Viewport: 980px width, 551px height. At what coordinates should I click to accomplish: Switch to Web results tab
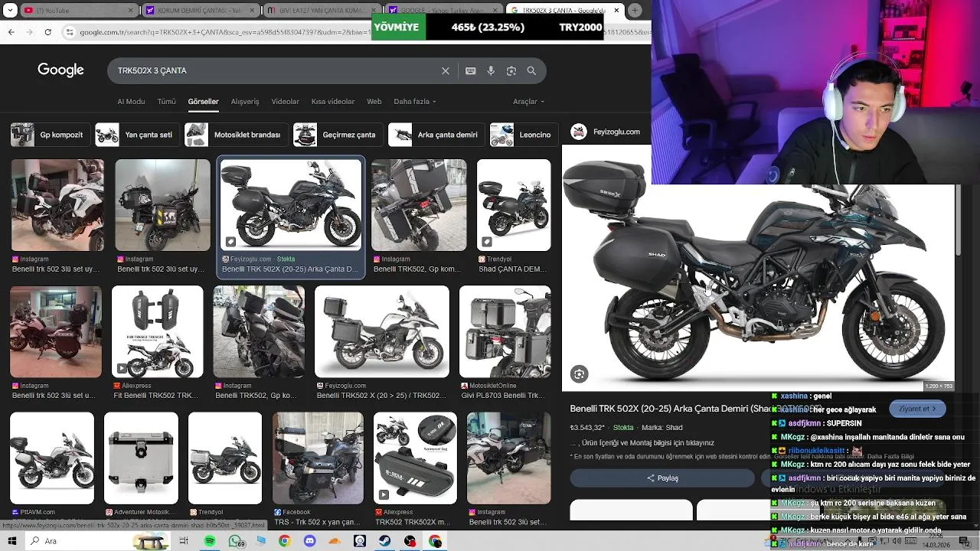(374, 101)
